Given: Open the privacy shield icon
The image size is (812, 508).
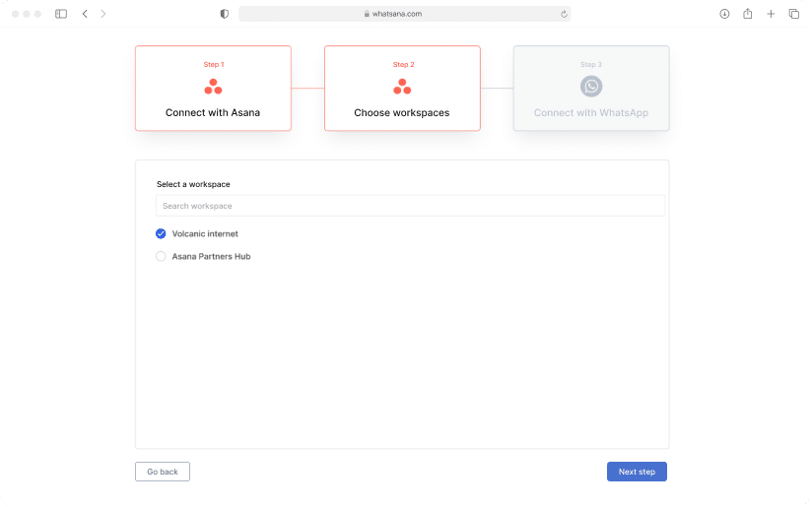Looking at the screenshot, I should pos(225,14).
